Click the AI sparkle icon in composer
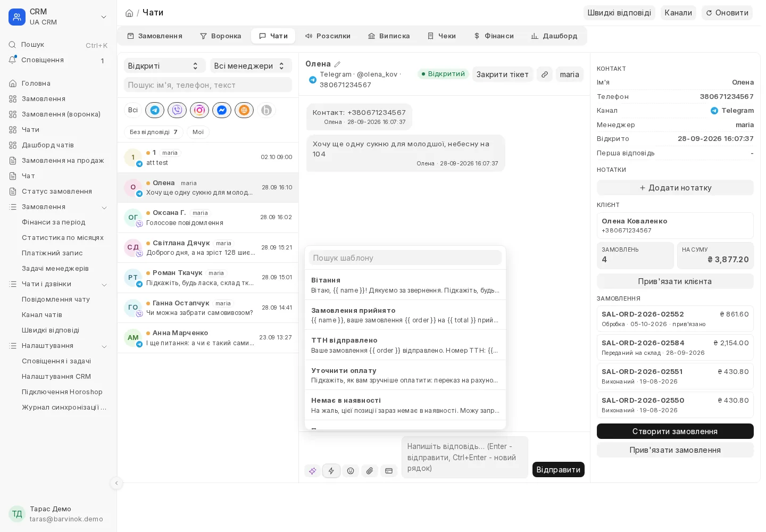Screen dimensions: 766x532 [x=312, y=471]
